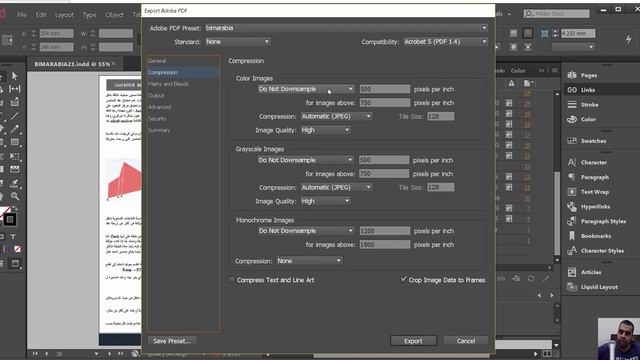Open the Type menu in InDesign
640x360 pixels.
89,15
